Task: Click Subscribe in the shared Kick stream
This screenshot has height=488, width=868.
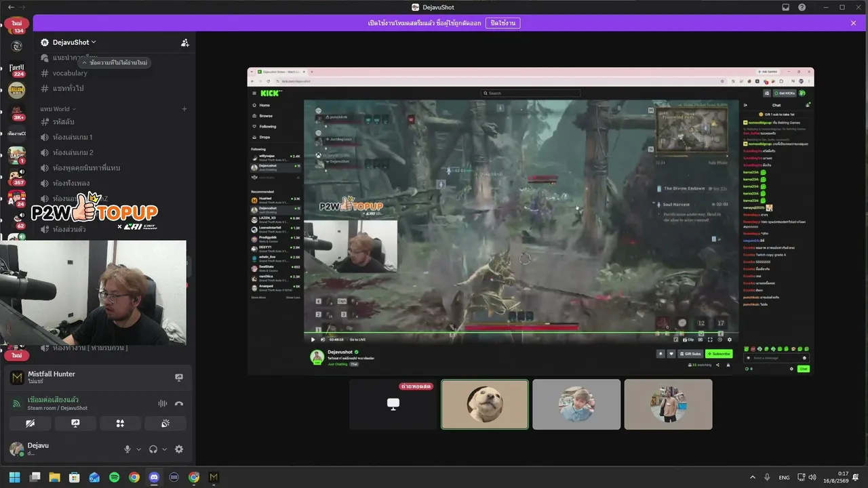Action: pyautogui.click(x=719, y=354)
